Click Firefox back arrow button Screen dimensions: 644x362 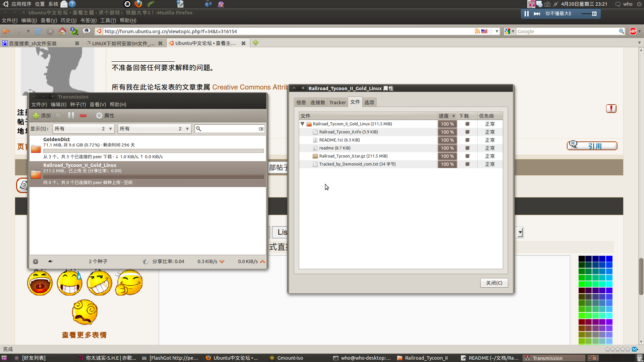(6, 31)
